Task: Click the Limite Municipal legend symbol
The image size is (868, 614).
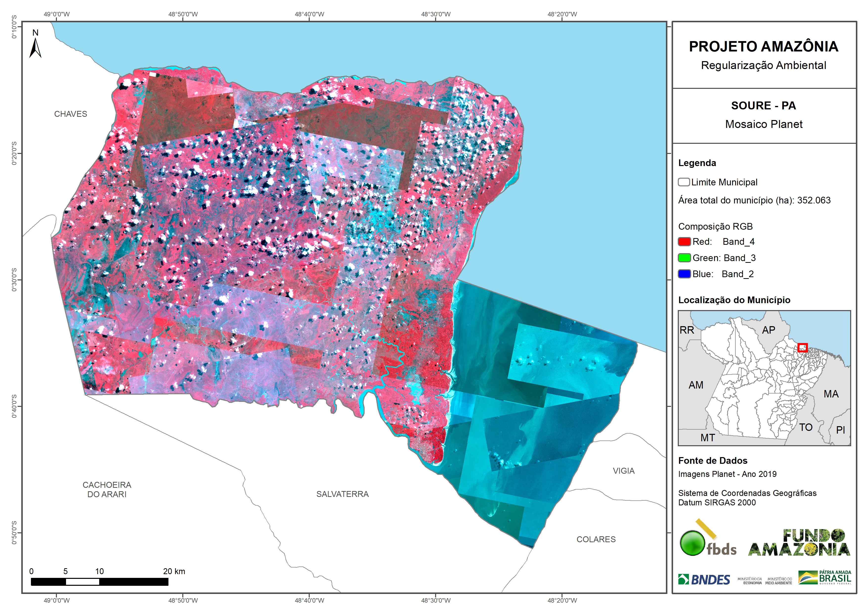Action: click(x=683, y=182)
